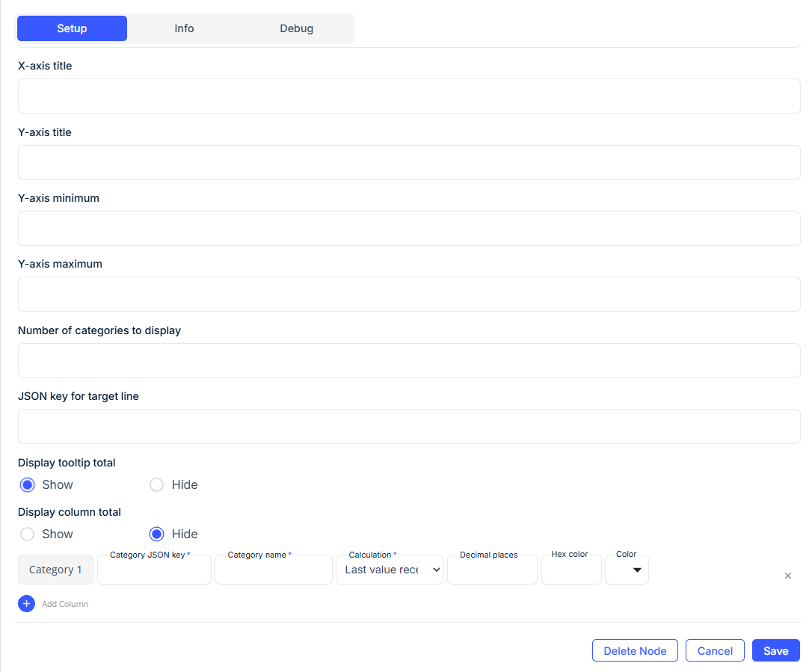812x672 pixels.
Task: Click the Delete Node button
Action: click(x=635, y=651)
